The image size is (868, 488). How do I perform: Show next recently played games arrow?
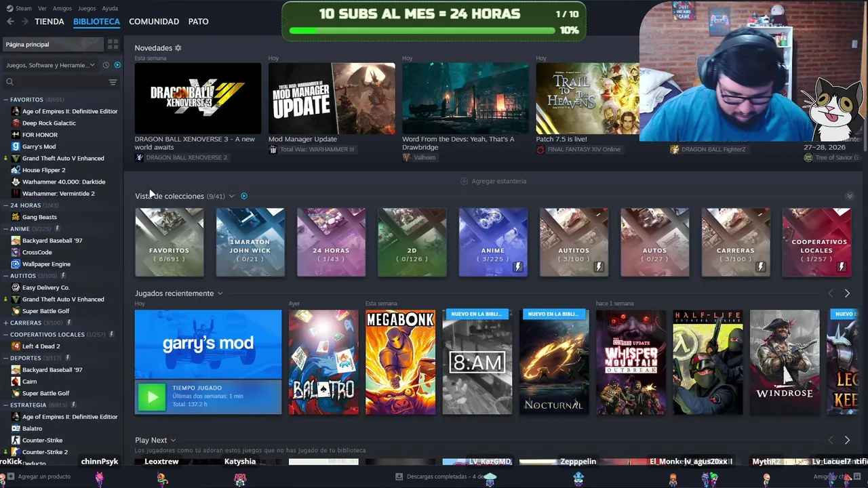pyautogui.click(x=847, y=293)
